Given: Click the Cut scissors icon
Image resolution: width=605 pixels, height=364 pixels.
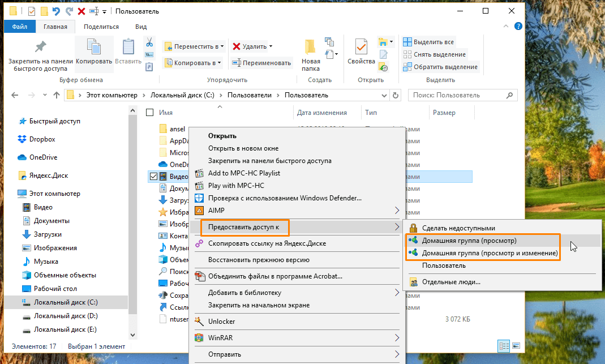Looking at the screenshot, I should 149,42.
